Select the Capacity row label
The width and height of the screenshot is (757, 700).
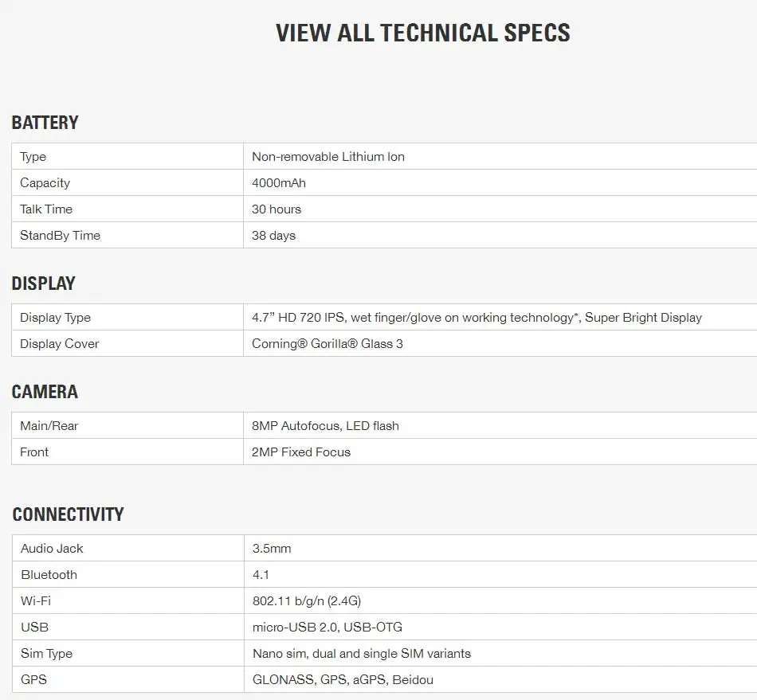click(45, 183)
